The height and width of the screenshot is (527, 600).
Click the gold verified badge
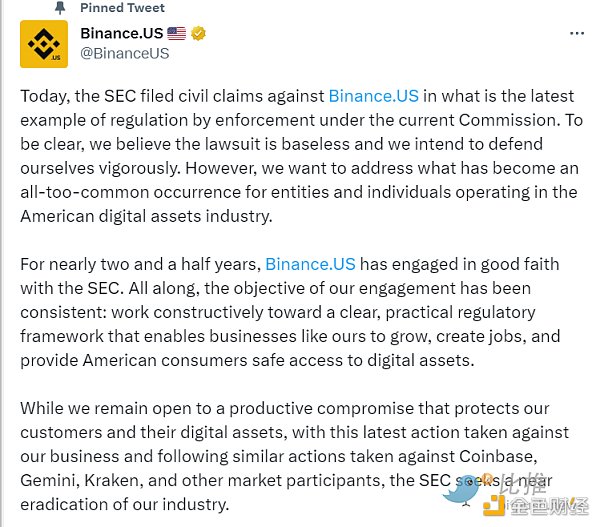click(199, 34)
